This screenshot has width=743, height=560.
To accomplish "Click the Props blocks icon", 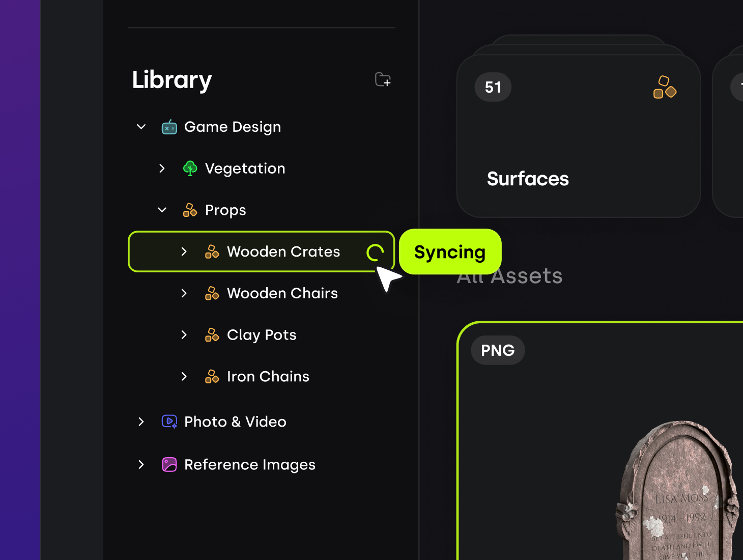I will [190, 210].
